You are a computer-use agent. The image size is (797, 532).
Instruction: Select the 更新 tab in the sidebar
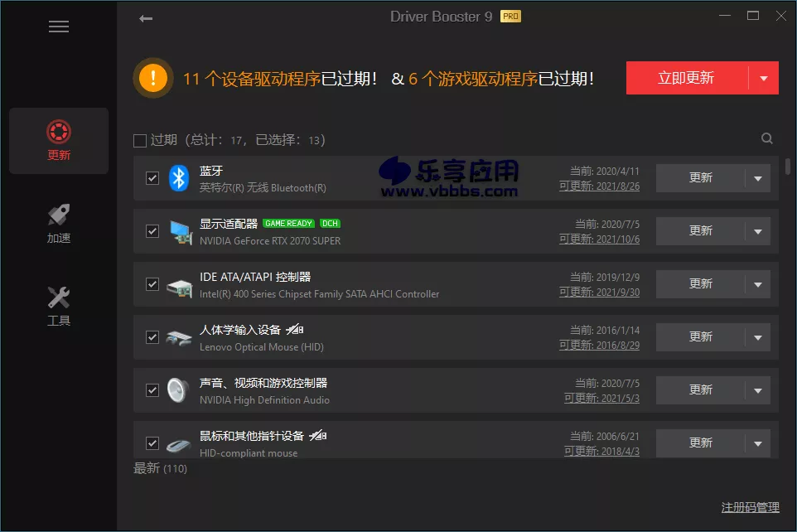[58, 141]
